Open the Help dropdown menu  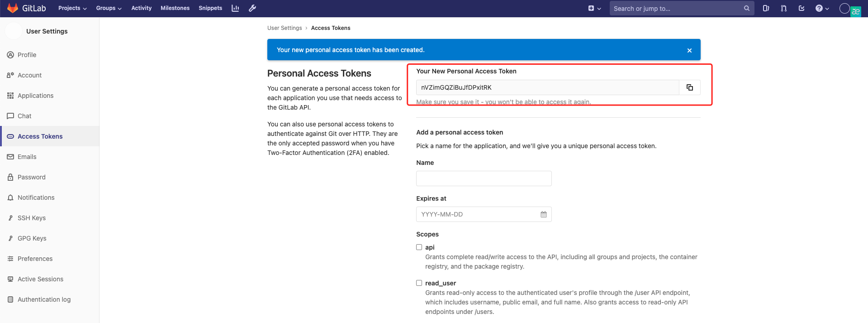(822, 8)
